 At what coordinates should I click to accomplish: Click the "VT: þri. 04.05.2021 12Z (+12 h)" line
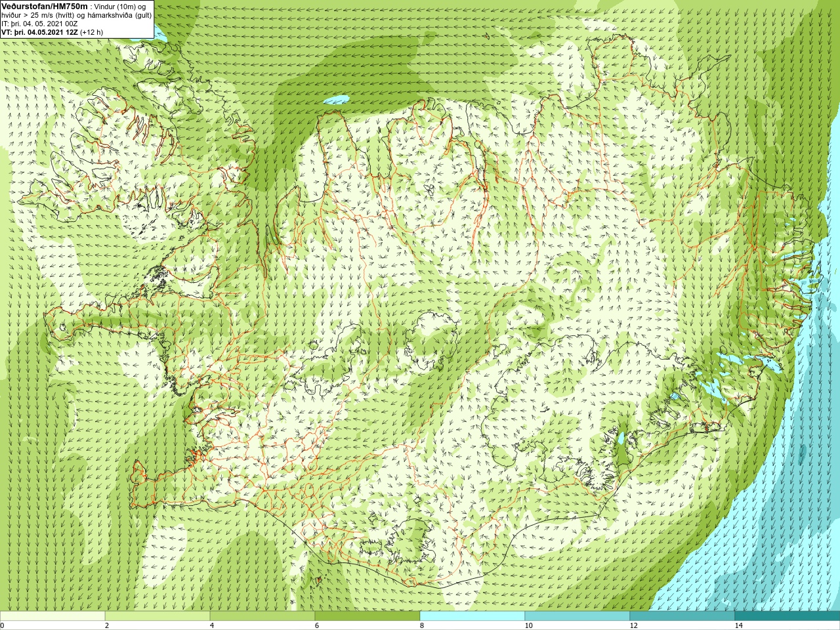click(x=52, y=31)
